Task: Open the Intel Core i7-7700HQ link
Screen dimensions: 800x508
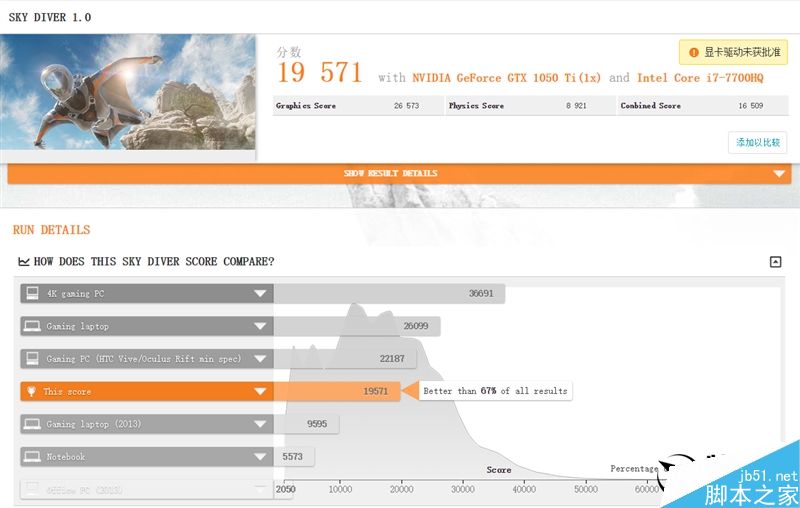Action: (700, 78)
